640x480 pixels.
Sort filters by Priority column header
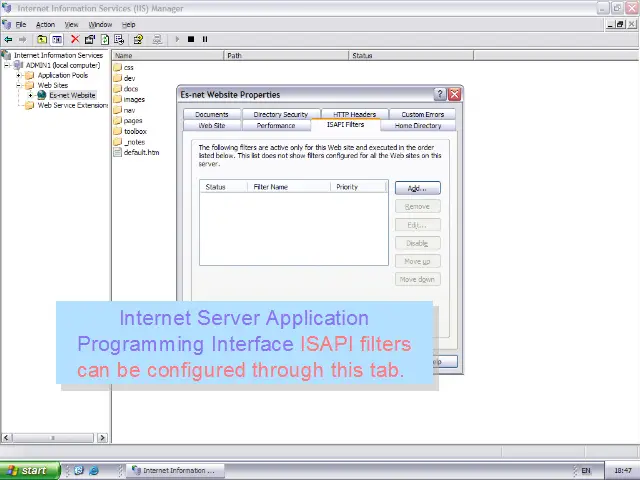coord(358,187)
